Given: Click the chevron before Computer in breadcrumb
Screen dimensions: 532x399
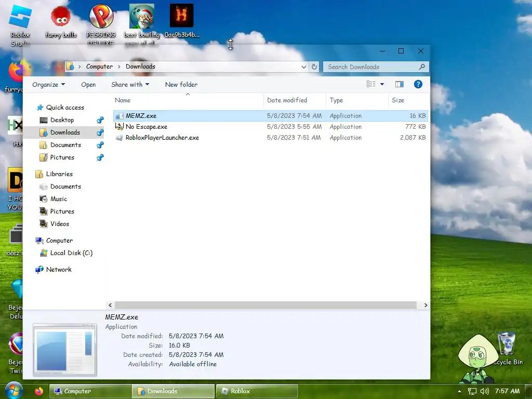Looking at the screenshot, I should coord(79,66).
